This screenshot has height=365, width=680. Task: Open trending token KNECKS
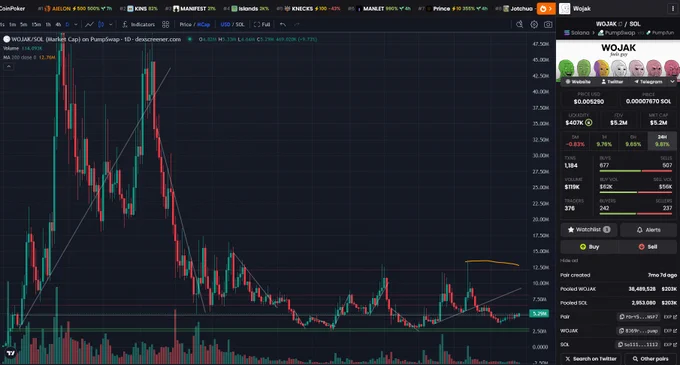[x=308, y=8]
